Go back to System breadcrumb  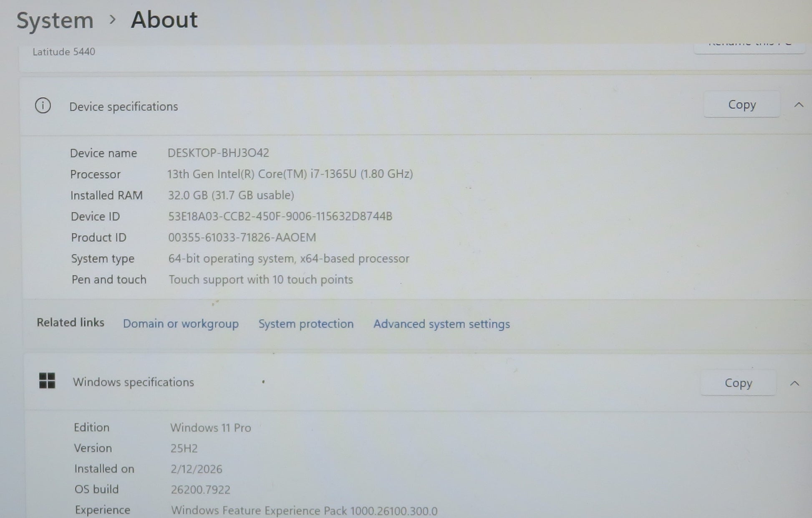(55, 20)
